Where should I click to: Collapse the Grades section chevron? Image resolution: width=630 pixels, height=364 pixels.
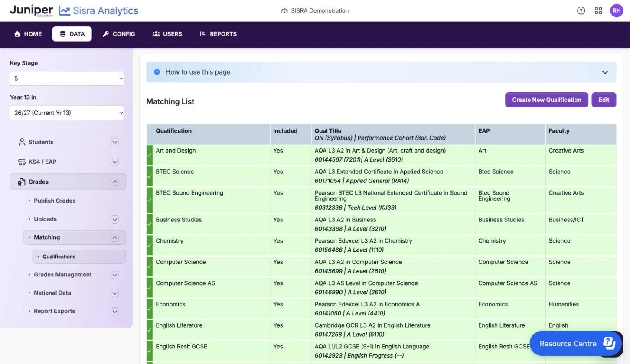point(114,182)
